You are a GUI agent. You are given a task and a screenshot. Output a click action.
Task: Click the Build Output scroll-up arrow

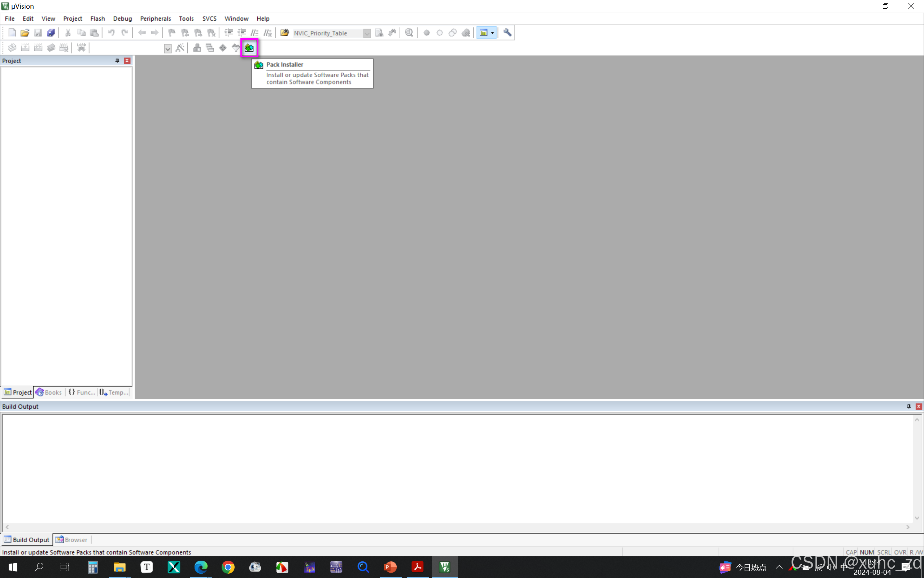[917, 420]
